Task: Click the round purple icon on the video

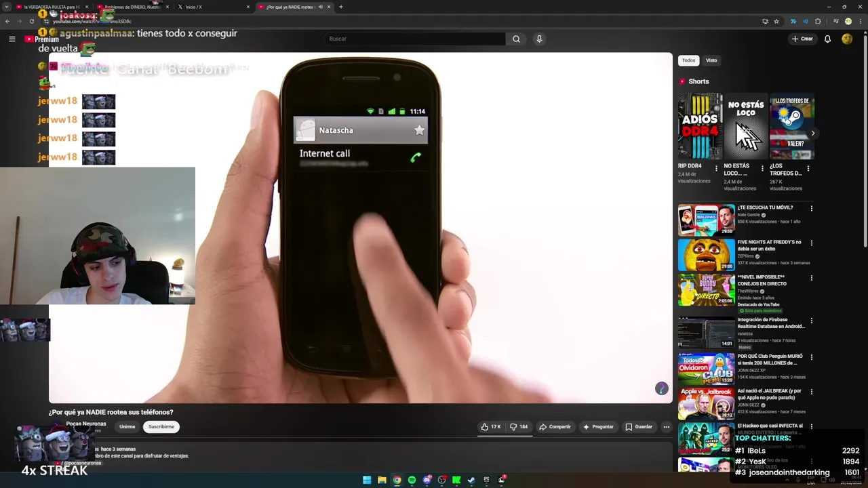Action: coord(661,388)
